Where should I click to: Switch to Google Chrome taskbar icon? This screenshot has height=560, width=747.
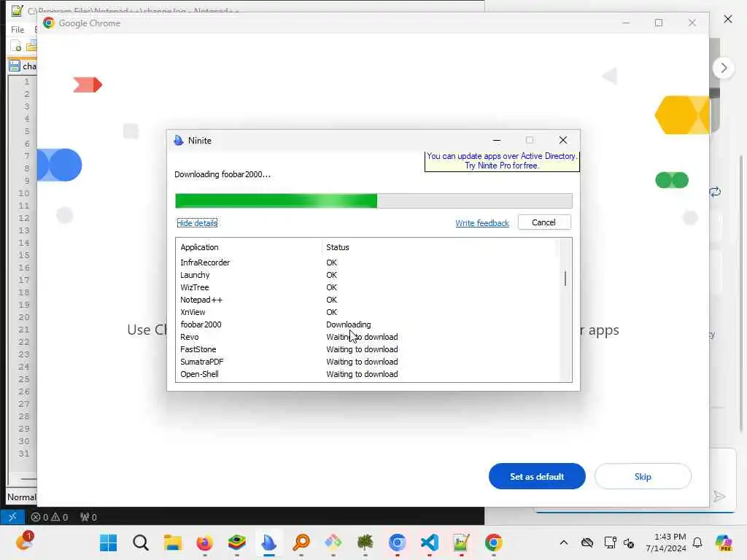coord(494,542)
